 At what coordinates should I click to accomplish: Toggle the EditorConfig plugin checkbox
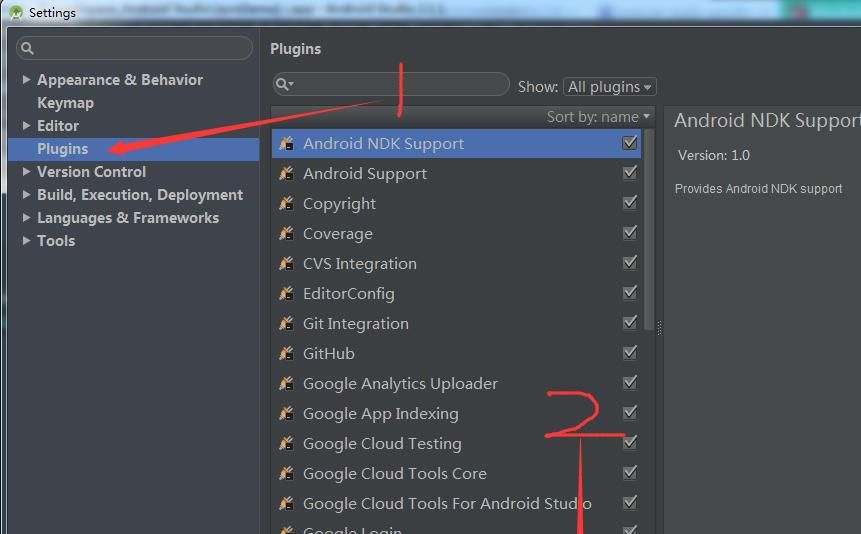click(x=630, y=292)
